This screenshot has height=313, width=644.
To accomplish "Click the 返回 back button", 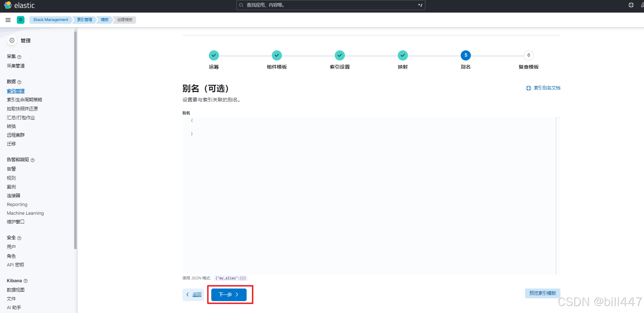I will point(193,294).
